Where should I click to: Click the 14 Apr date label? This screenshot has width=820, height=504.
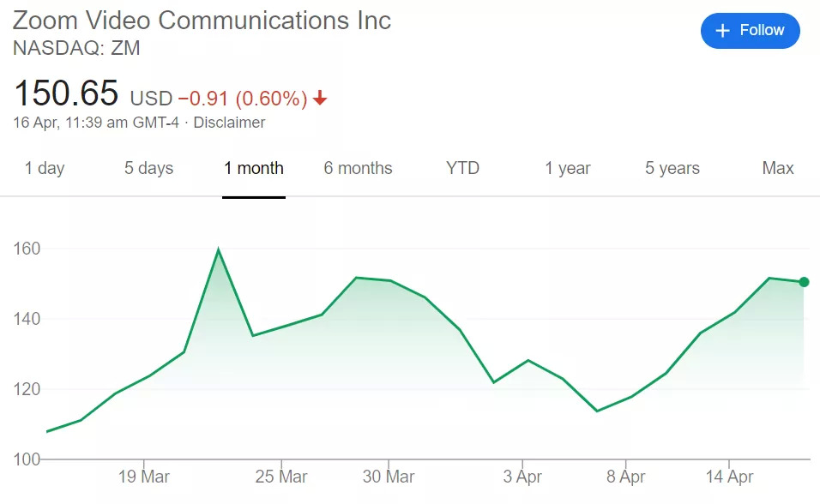729,477
